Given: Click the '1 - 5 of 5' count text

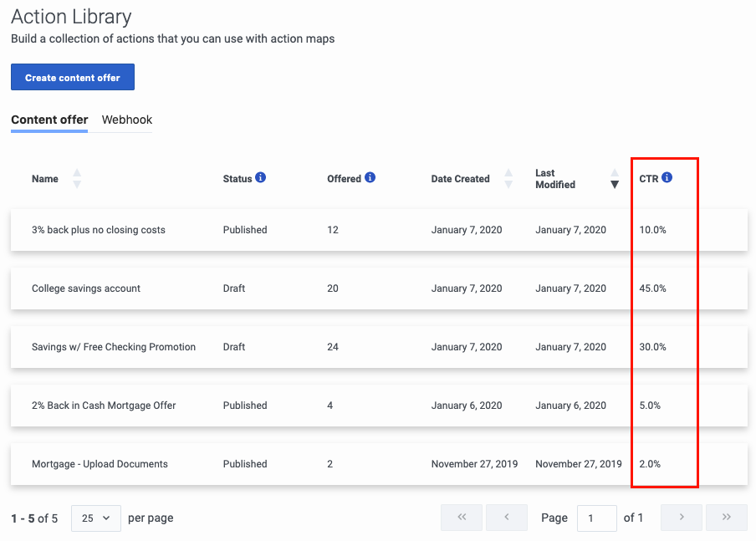Looking at the screenshot, I should pos(34,518).
